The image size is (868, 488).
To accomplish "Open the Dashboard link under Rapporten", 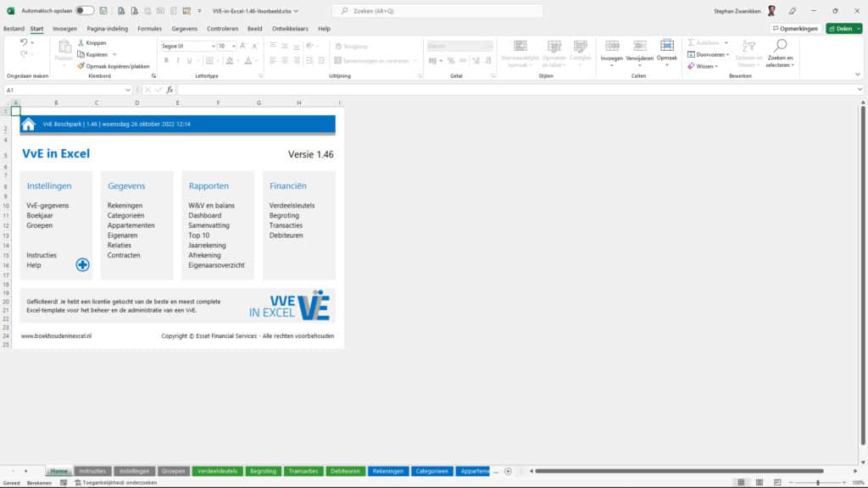I will (207, 215).
